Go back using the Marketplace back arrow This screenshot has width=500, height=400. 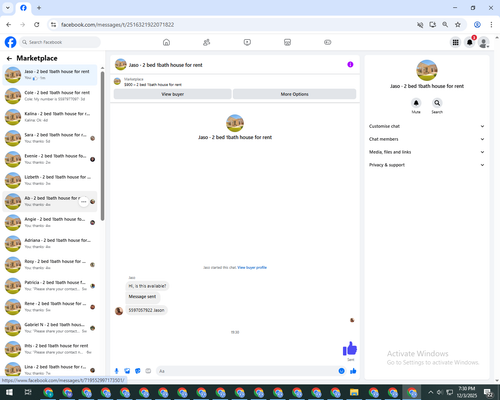coord(9,58)
